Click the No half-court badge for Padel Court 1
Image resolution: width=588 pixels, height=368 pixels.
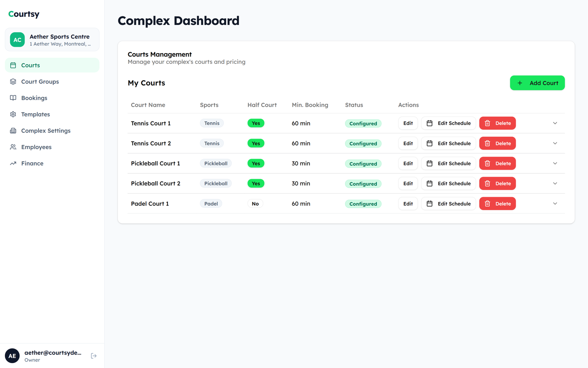pos(255,204)
